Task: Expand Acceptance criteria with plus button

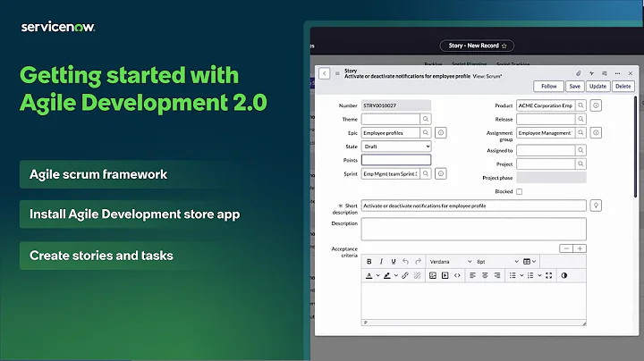Action: pyautogui.click(x=580, y=248)
